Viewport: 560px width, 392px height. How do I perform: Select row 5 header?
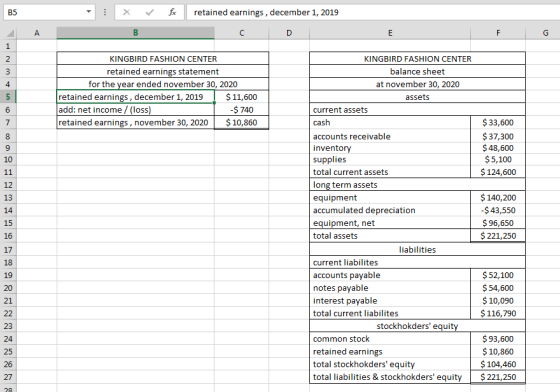(x=8, y=97)
